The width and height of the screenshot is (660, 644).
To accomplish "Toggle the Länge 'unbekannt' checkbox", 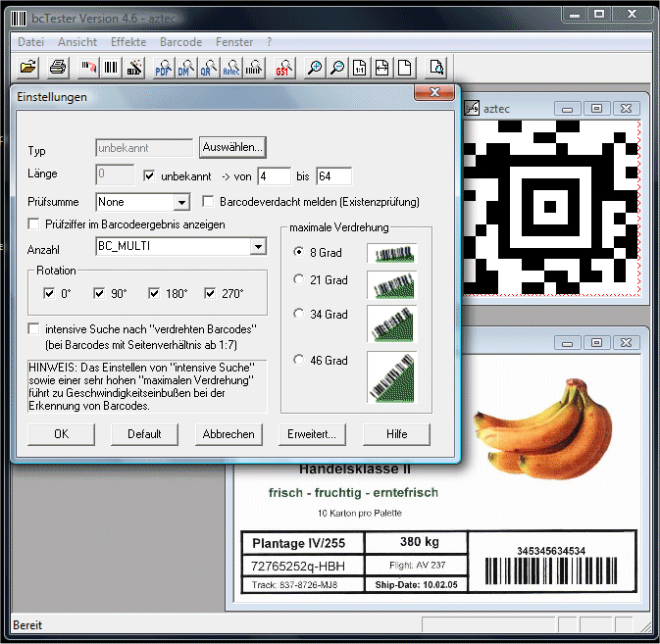I will pyautogui.click(x=149, y=175).
